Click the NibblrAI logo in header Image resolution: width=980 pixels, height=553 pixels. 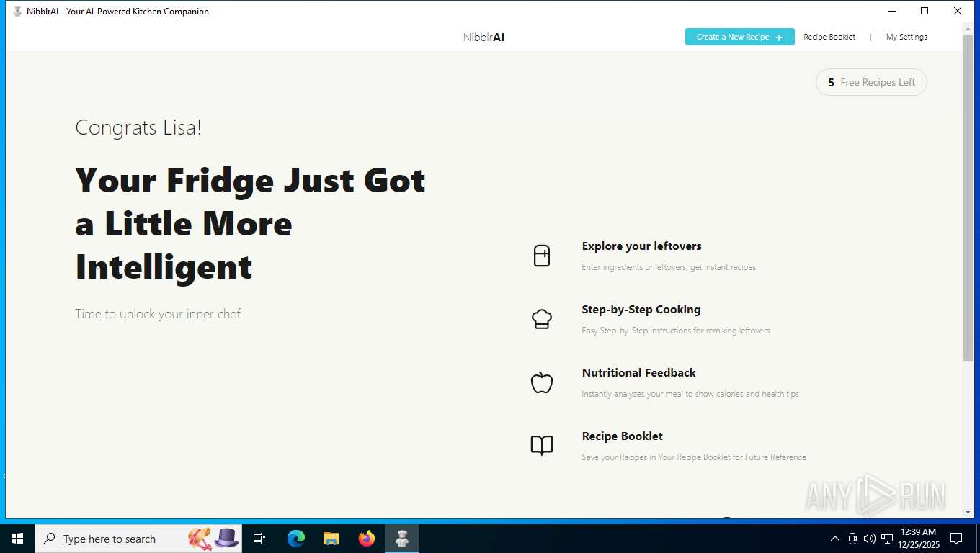point(484,37)
